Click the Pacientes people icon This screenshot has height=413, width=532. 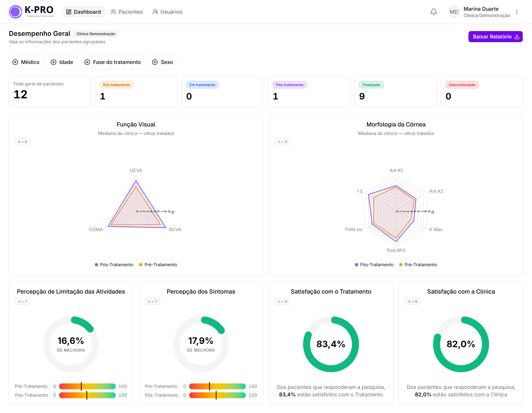[113, 12]
